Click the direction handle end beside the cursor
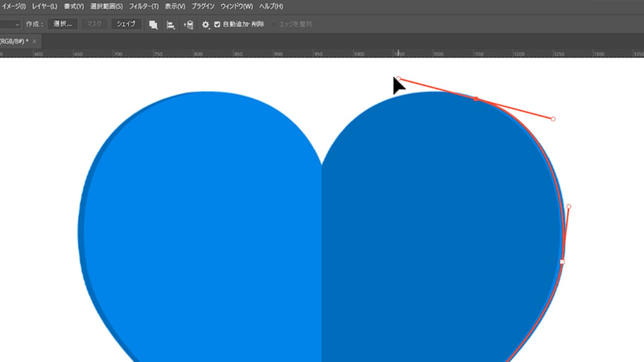 (398, 78)
